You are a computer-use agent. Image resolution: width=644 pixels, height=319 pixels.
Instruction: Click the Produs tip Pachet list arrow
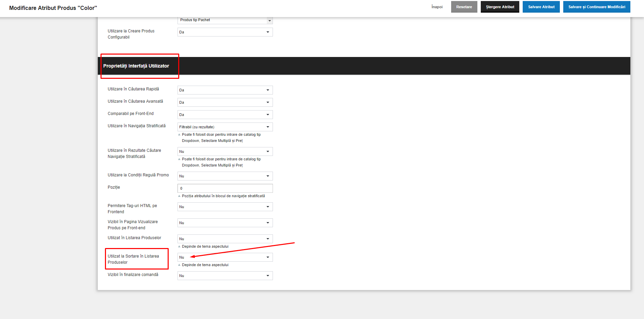pos(270,20)
